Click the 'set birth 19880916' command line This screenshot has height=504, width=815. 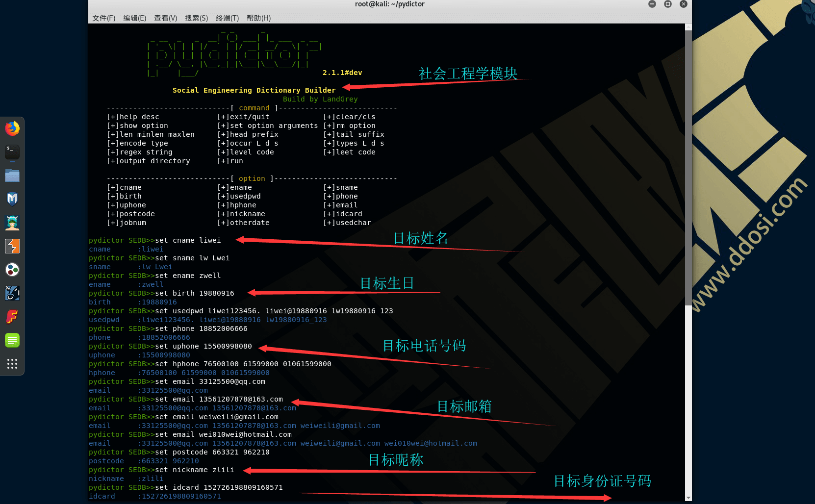[195, 293]
